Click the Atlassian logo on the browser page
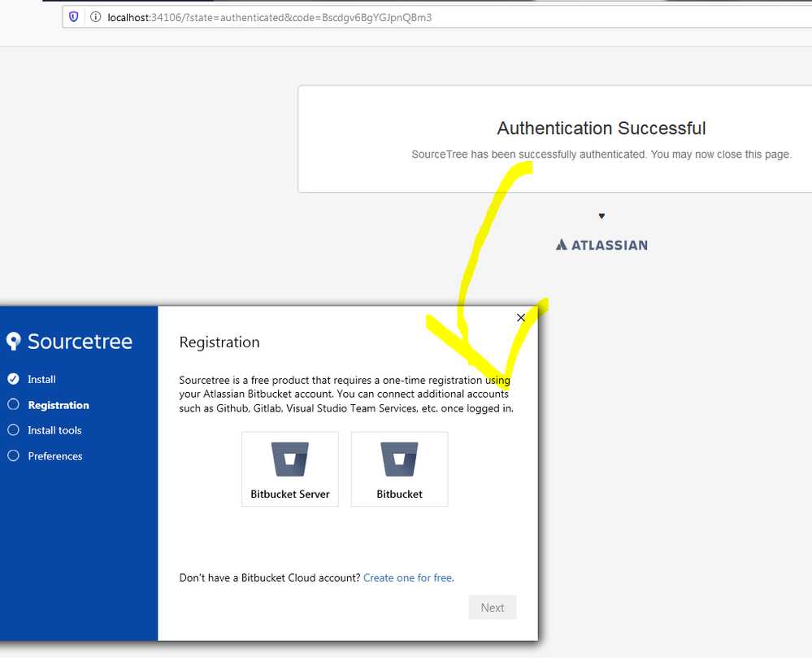Screen dimensions: 812x658 tap(601, 245)
